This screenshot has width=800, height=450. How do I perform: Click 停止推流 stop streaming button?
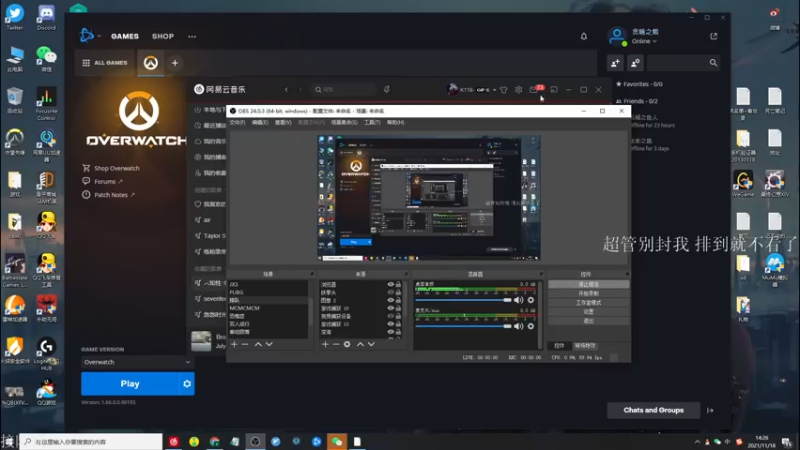(x=588, y=284)
